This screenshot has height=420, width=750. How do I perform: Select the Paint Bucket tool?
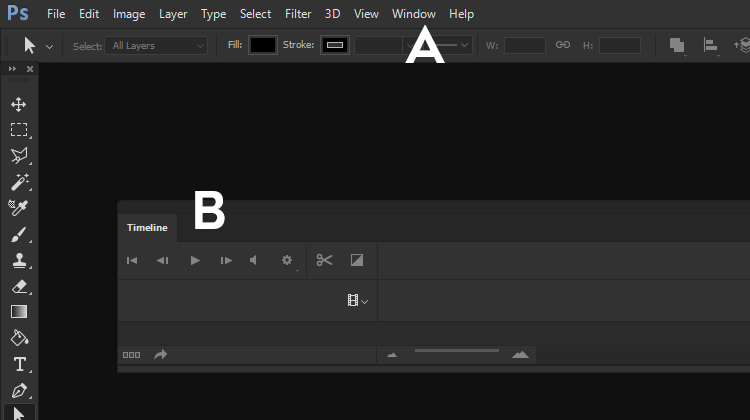[19, 338]
